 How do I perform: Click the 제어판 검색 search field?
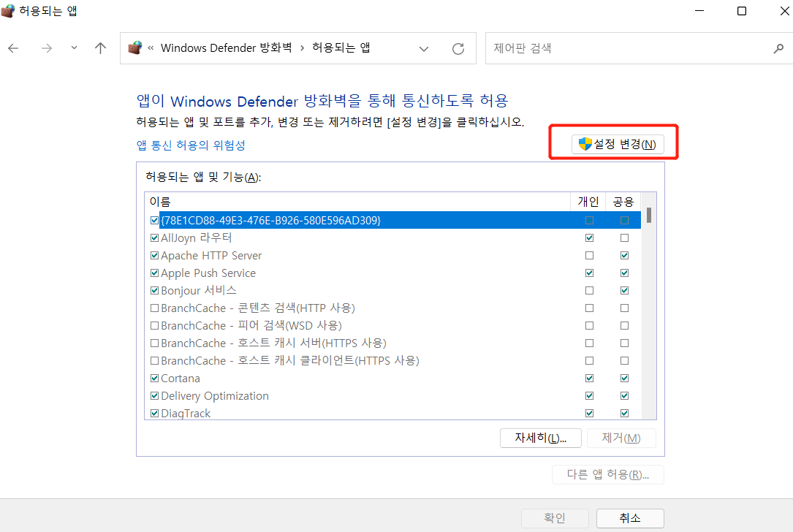point(629,49)
